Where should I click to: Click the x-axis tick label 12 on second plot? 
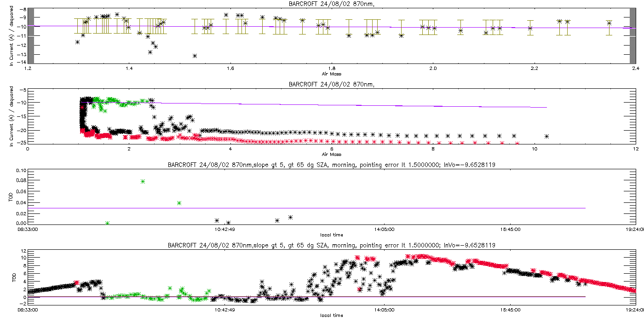coord(635,149)
